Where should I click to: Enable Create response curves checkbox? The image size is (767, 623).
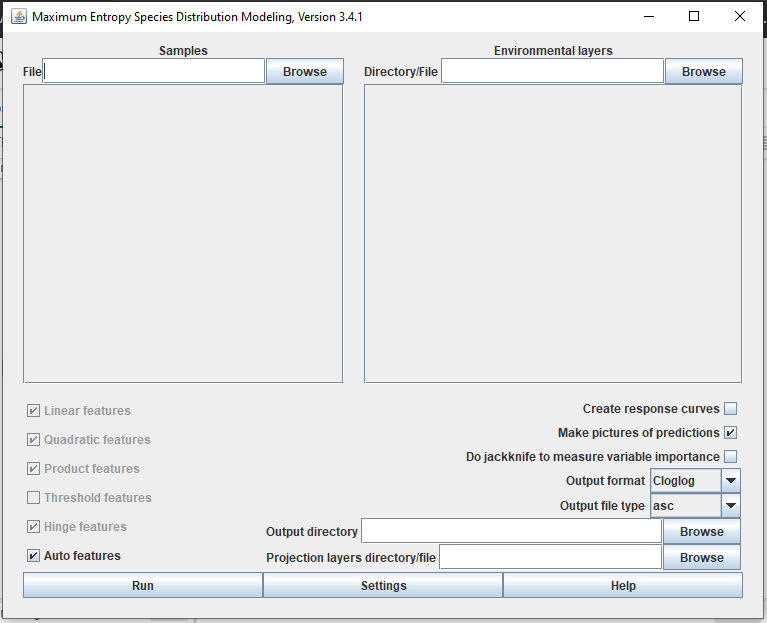click(730, 408)
